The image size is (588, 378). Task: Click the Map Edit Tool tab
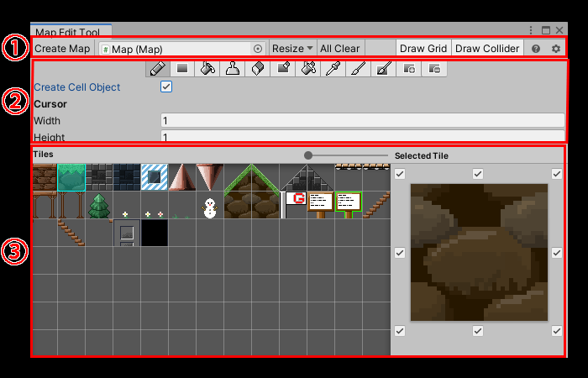click(71, 32)
